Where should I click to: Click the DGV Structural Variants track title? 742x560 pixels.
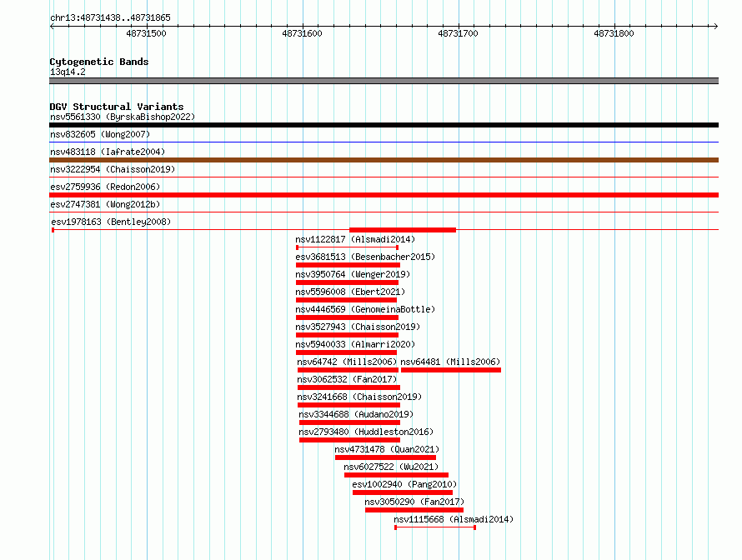pyautogui.click(x=117, y=107)
